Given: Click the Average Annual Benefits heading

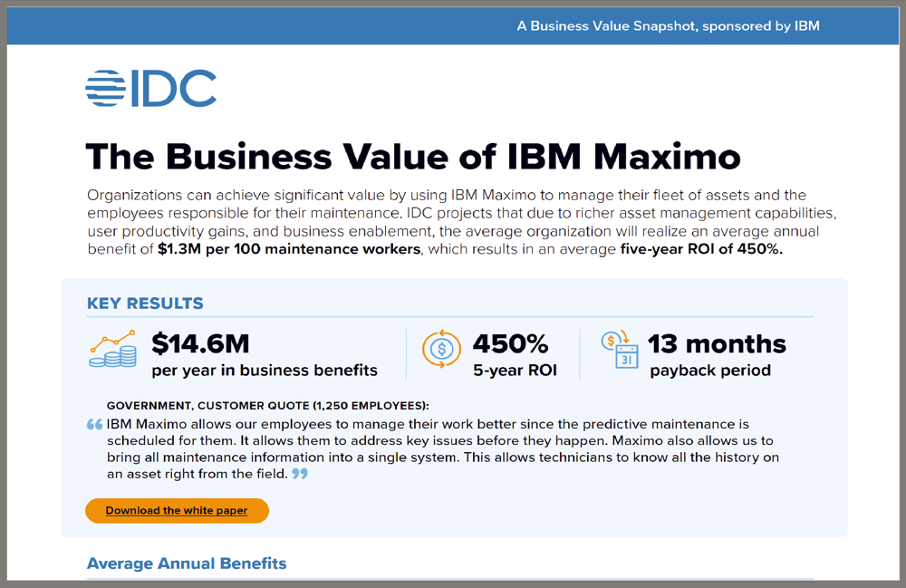Looking at the screenshot, I should (x=187, y=564).
